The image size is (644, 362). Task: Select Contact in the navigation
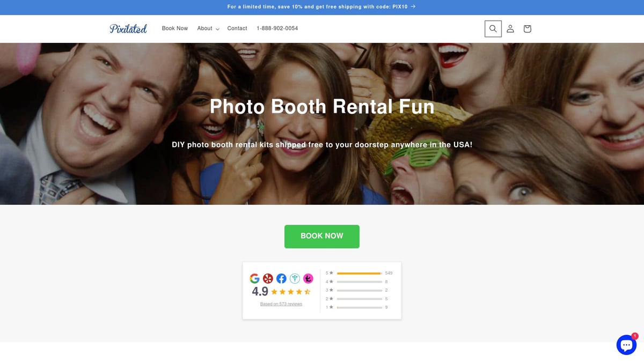237,28
